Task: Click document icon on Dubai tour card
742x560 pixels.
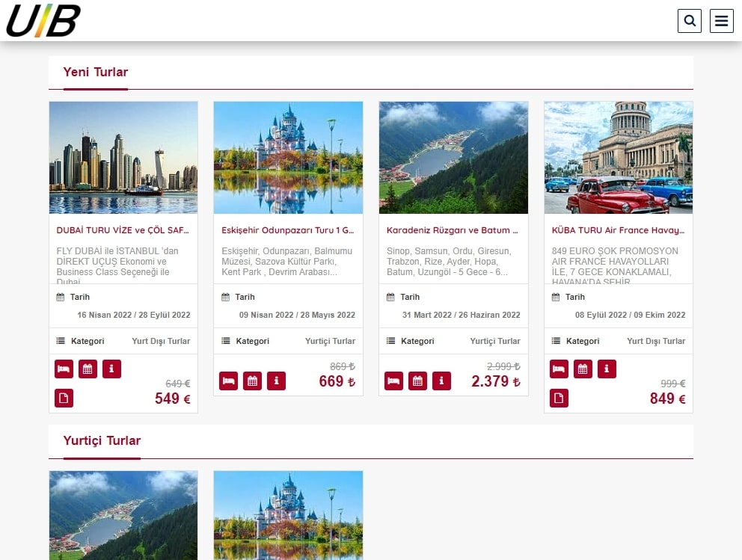Action: tap(64, 399)
